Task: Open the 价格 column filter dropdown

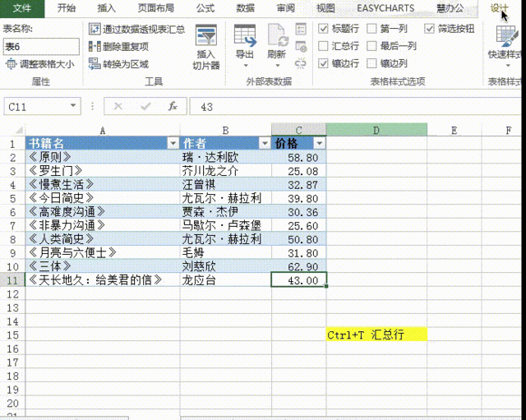Action: 320,144
